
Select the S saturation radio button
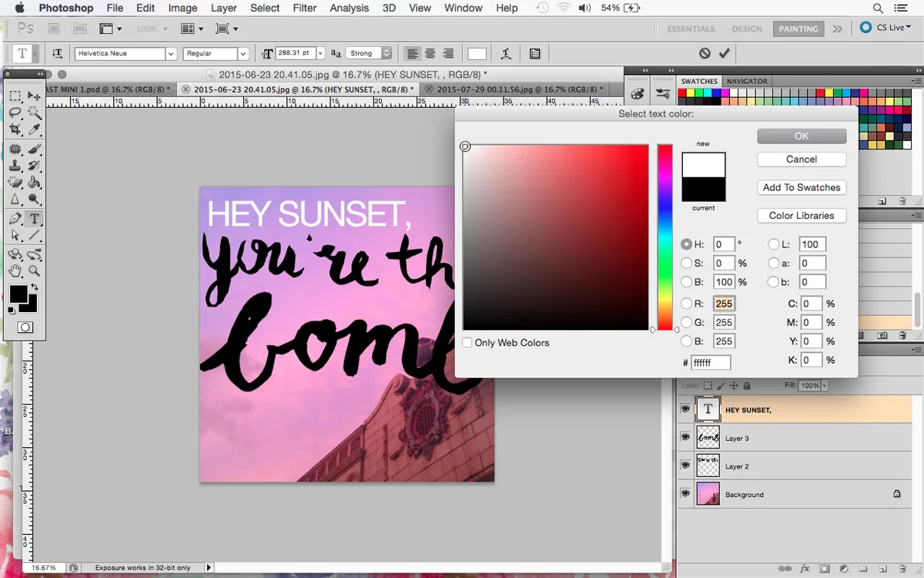pos(687,263)
